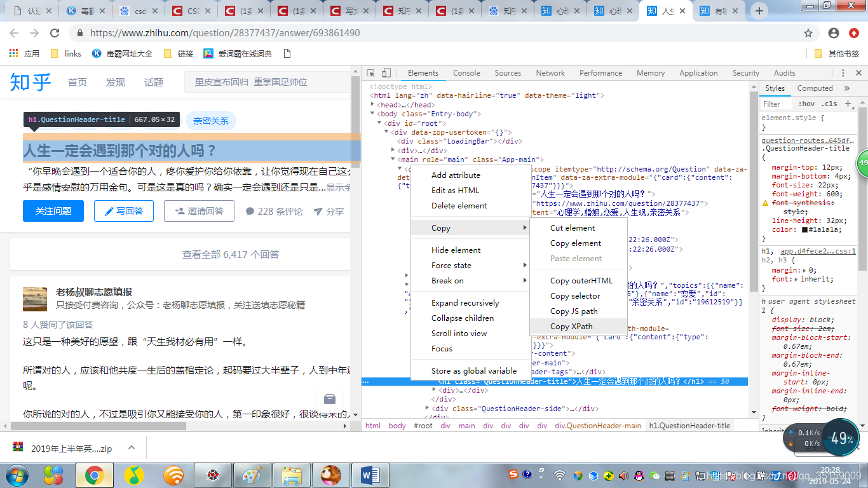Click 老杨叔聊志愿填报 author avatar
The image size is (868, 488).
(35, 299)
